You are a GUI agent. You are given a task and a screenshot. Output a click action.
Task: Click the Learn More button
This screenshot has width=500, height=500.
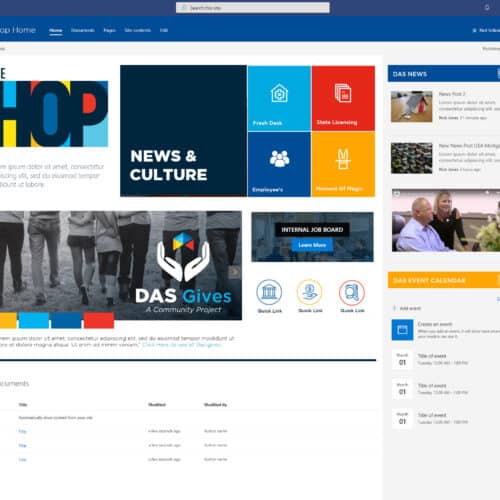[x=312, y=245]
